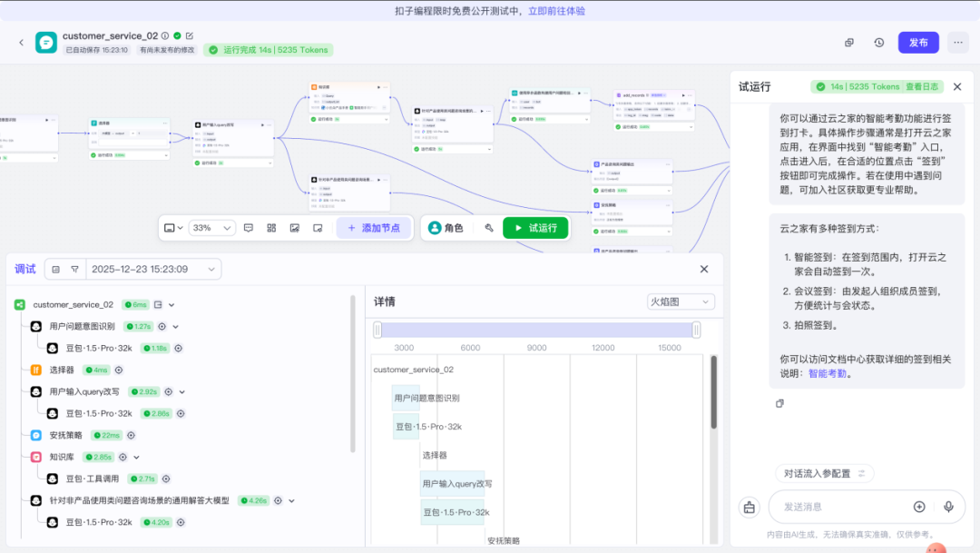This screenshot has height=553, width=980.
Task: Click the plus attachment icon in message box
Action: 919,507
